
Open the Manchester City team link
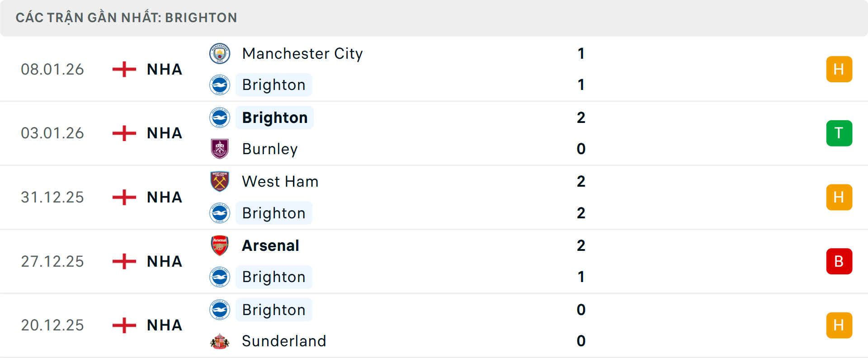click(302, 54)
